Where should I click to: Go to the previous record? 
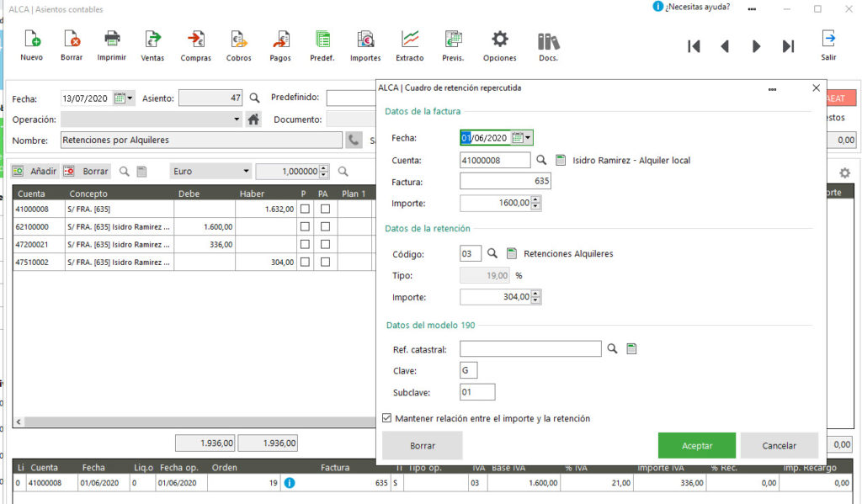(725, 46)
